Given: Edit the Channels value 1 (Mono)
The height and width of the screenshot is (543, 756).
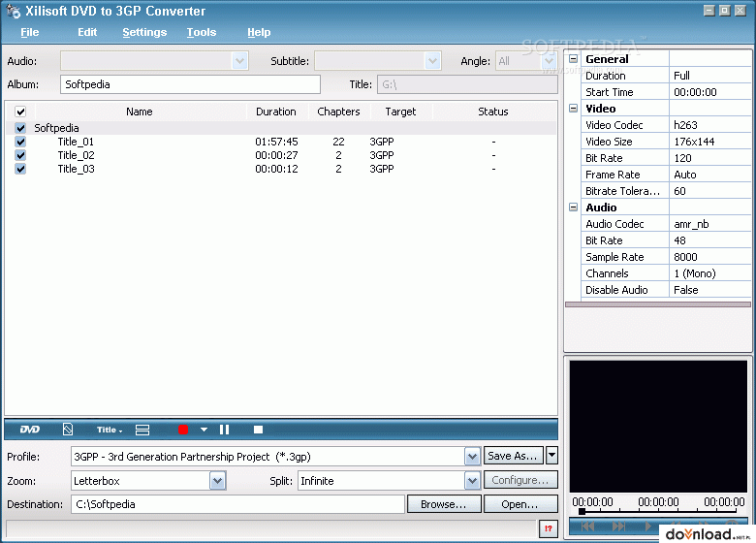Looking at the screenshot, I should (710, 272).
